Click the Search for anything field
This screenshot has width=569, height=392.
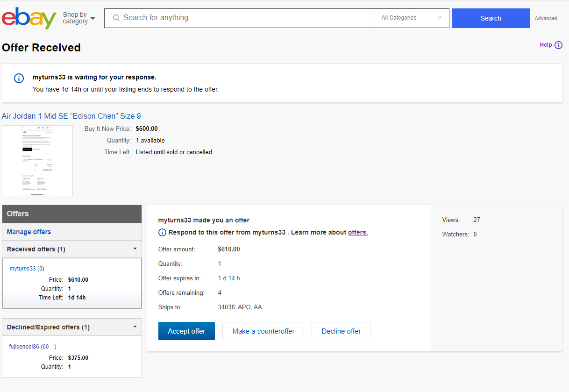[243, 18]
